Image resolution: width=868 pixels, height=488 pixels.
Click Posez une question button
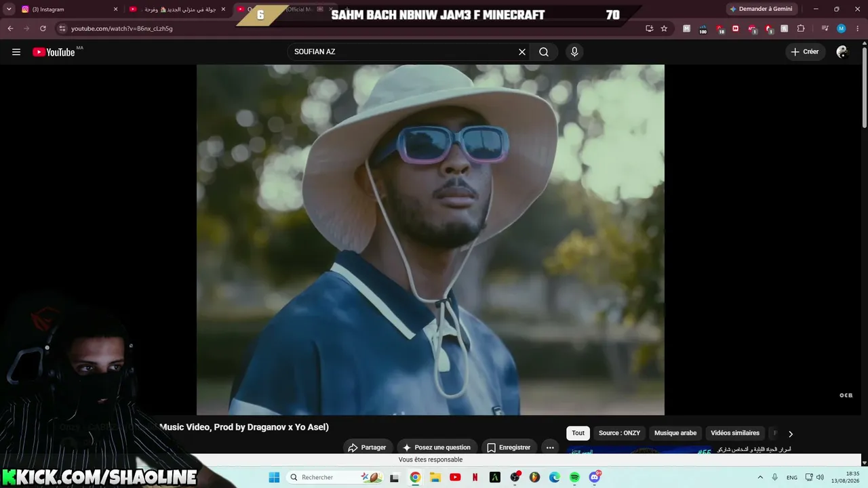pos(437,447)
